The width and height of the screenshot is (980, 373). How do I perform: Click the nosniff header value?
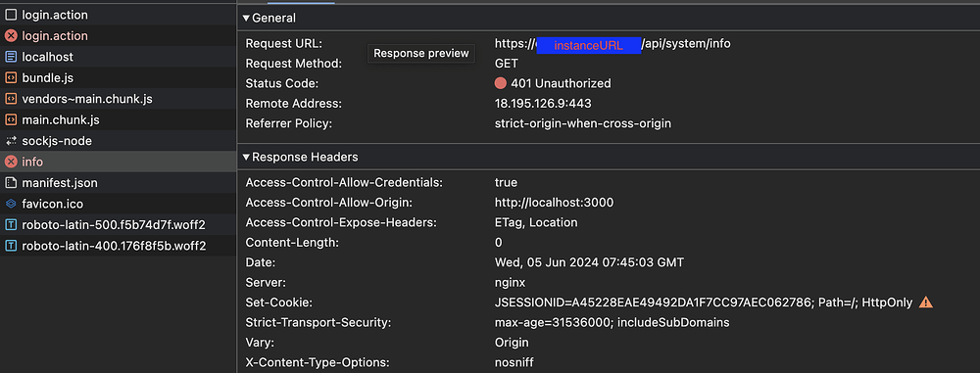coord(514,362)
